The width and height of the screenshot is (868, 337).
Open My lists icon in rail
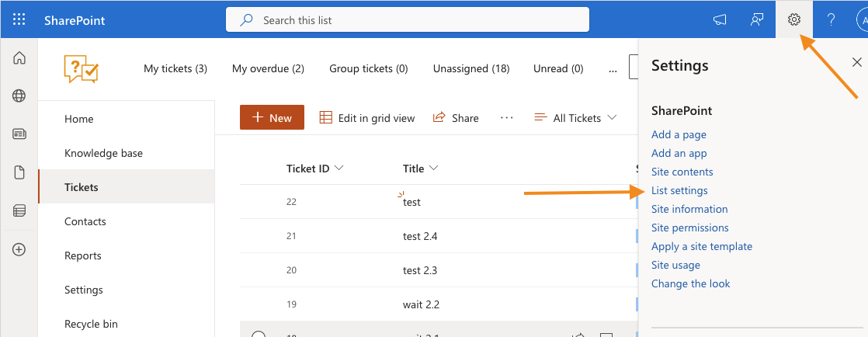click(19, 210)
